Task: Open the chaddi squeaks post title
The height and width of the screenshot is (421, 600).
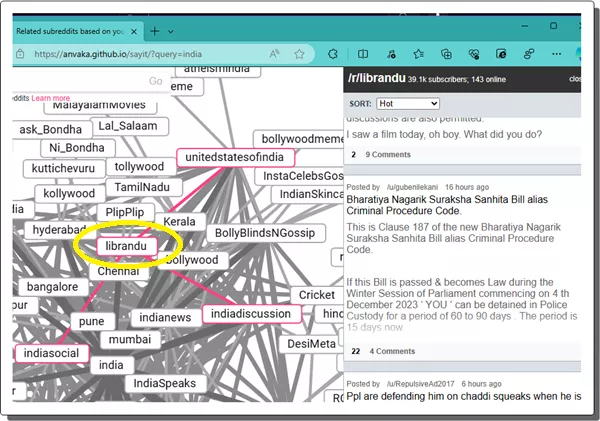Action: coord(464,397)
